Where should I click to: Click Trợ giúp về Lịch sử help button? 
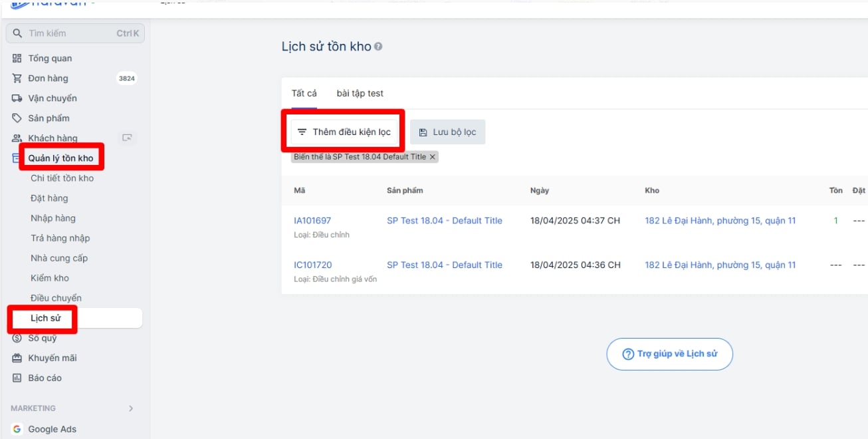tap(669, 354)
